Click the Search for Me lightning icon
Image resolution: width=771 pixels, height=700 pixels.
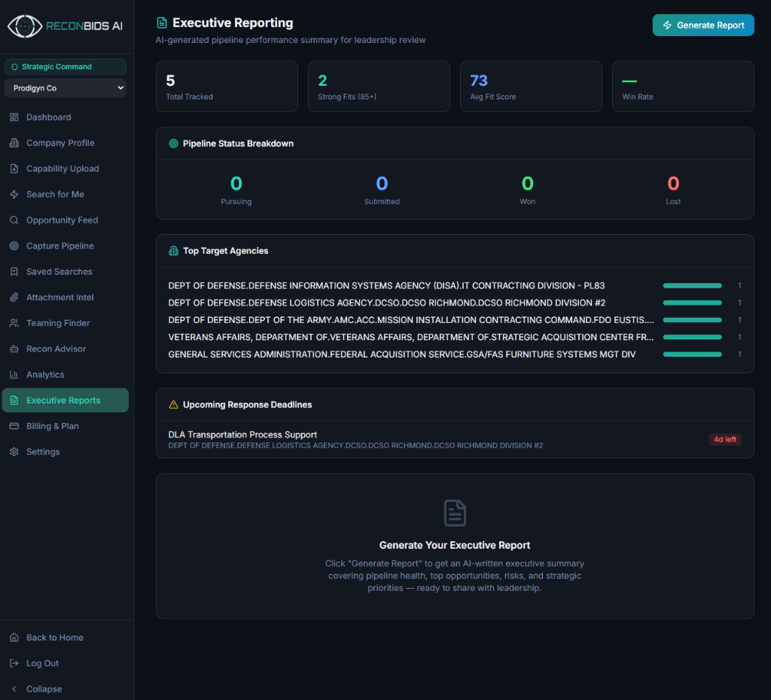[14, 194]
